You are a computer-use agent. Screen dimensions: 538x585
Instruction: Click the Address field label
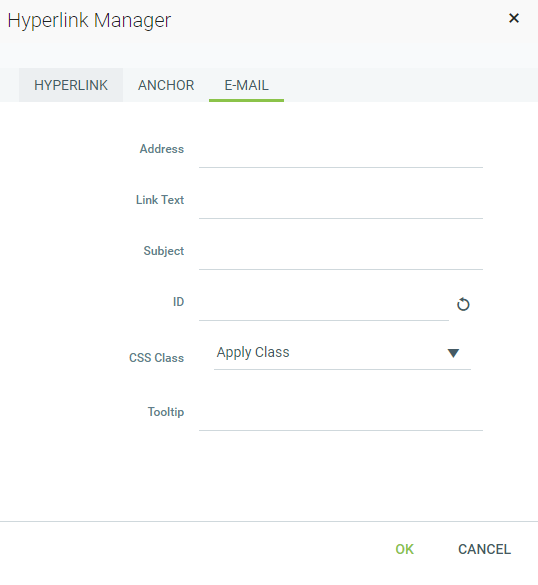162,149
